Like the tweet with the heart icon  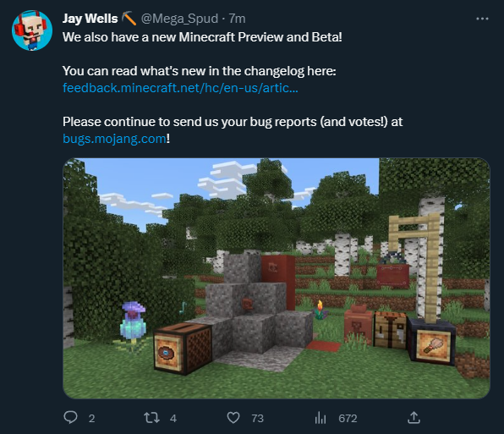point(233,418)
